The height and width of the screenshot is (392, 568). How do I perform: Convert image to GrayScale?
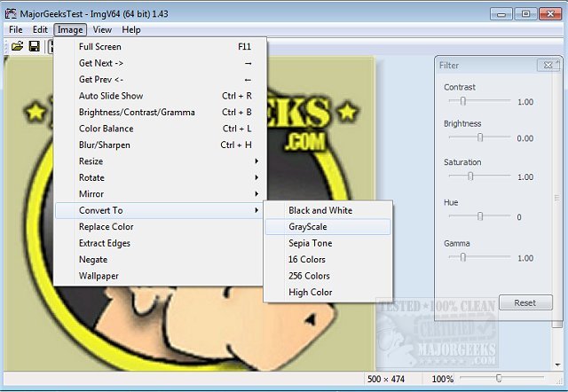click(327, 226)
